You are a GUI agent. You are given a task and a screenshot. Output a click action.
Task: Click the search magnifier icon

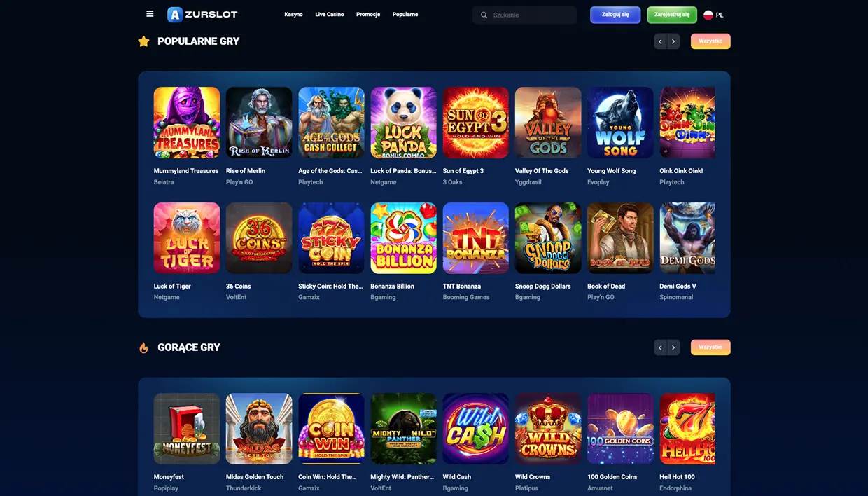click(484, 15)
